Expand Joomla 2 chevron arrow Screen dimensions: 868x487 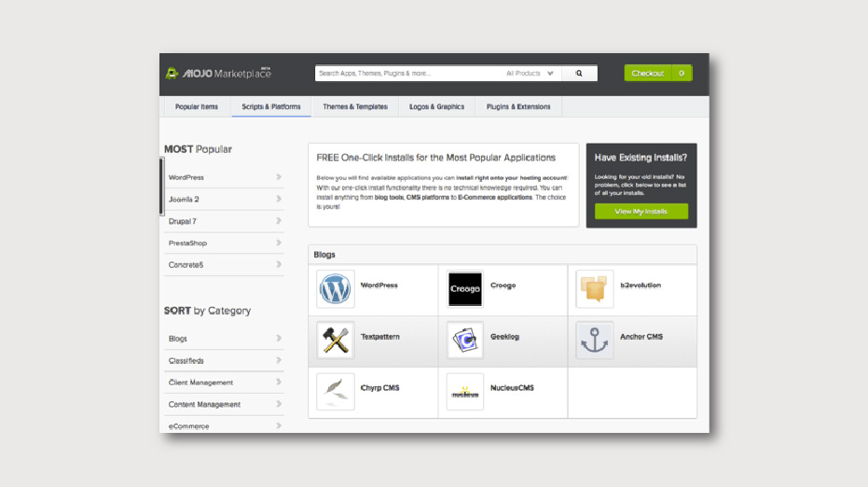click(279, 199)
